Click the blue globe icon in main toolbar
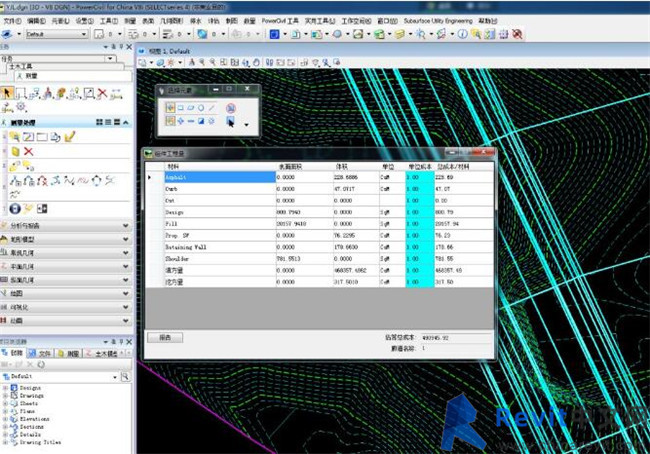 202,34
